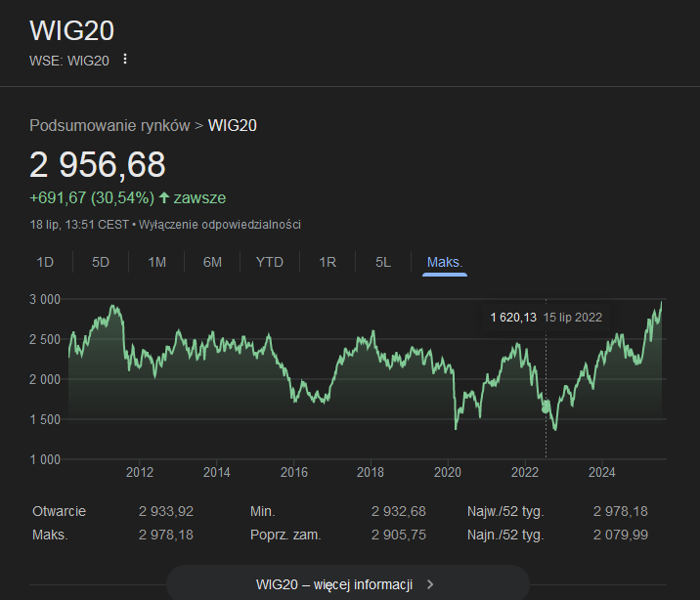Click the opening value 2 933,92
The height and width of the screenshot is (600, 700).
point(166,511)
